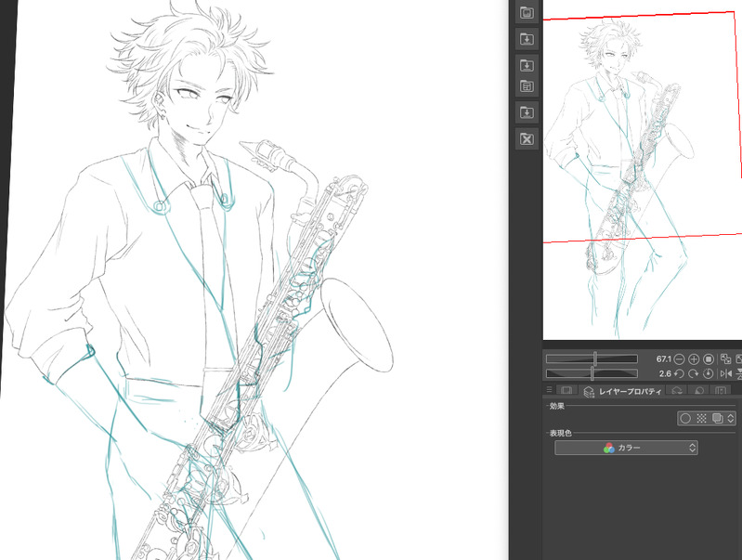Enable the tone dotted-pattern effect icon
742x560 pixels.
[x=701, y=419]
